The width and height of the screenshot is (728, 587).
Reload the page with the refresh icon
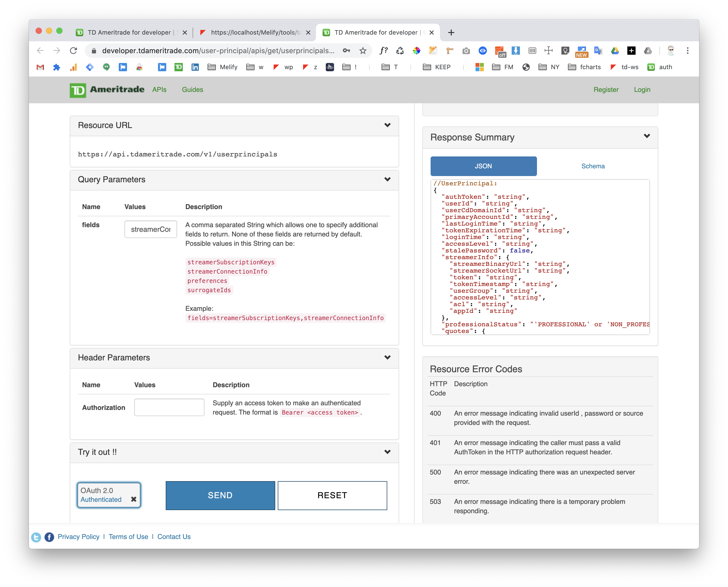click(73, 51)
